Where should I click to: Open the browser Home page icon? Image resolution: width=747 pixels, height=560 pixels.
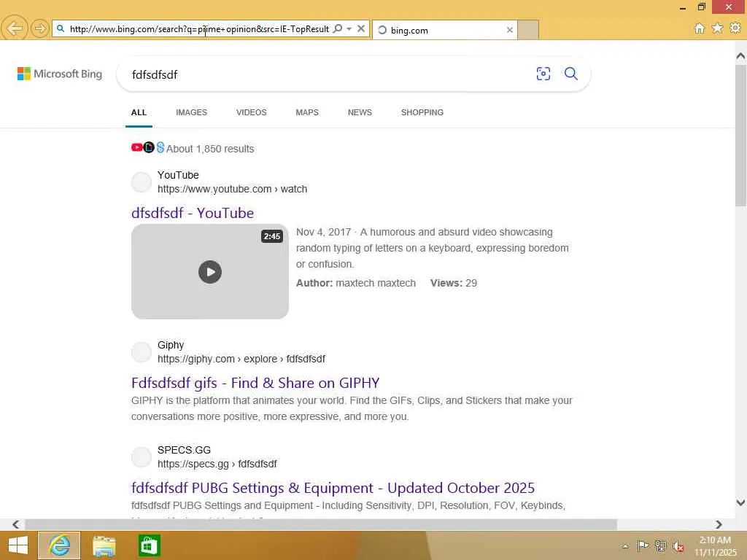tap(700, 28)
